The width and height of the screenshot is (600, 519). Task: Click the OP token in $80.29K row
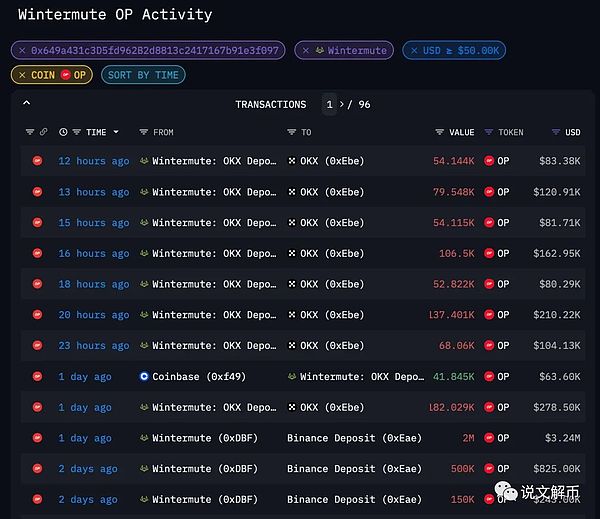coord(496,284)
